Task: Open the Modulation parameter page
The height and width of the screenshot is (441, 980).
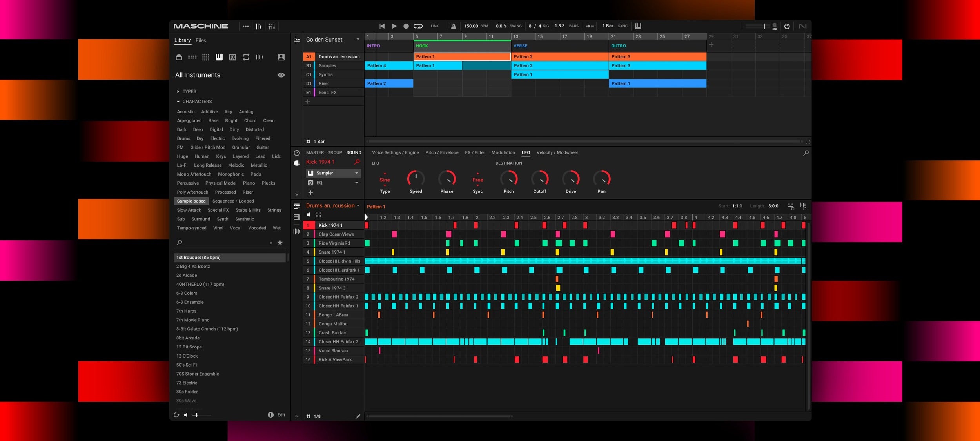Action: point(503,152)
